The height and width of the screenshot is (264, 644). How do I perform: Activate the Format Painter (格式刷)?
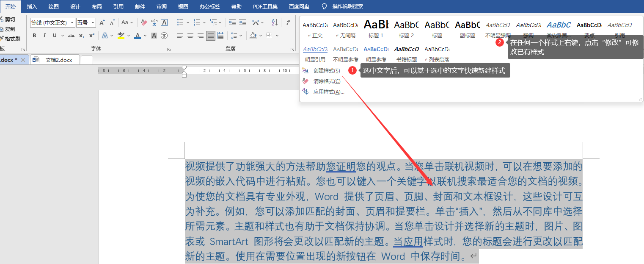click(x=10, y=39)
